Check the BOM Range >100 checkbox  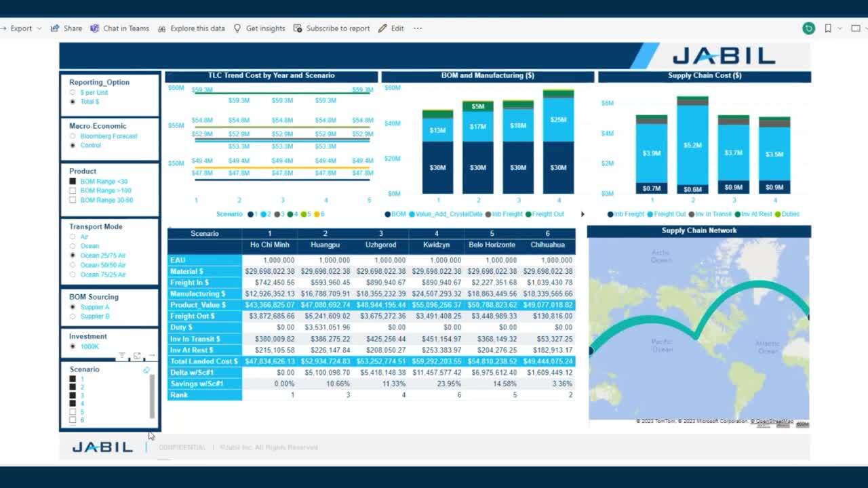pyautogui.click(x=73, y=191)
